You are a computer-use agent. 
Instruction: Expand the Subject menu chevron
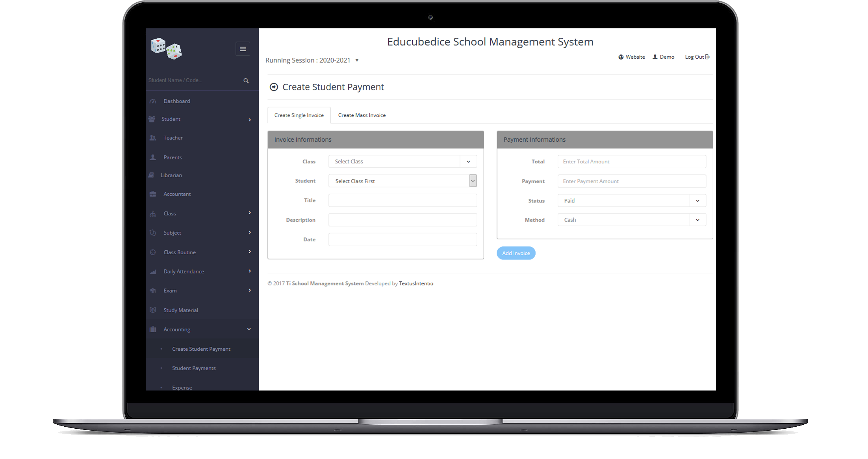point(250,232)
